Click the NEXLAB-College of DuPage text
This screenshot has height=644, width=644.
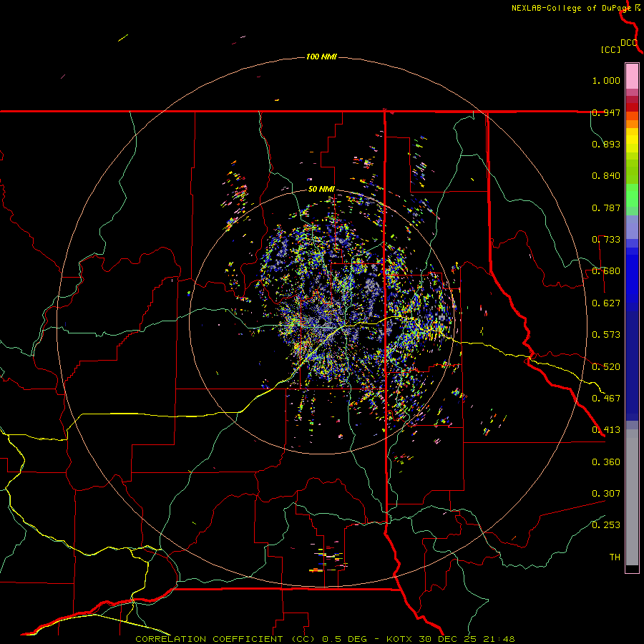[x=572, y=8]
